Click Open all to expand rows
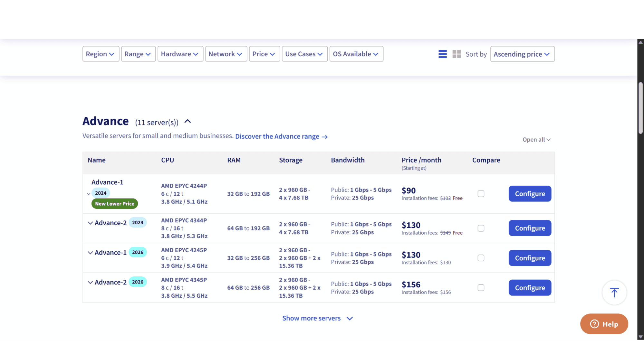This screenshot has height=362, width=644. click(x=536, y=140)
